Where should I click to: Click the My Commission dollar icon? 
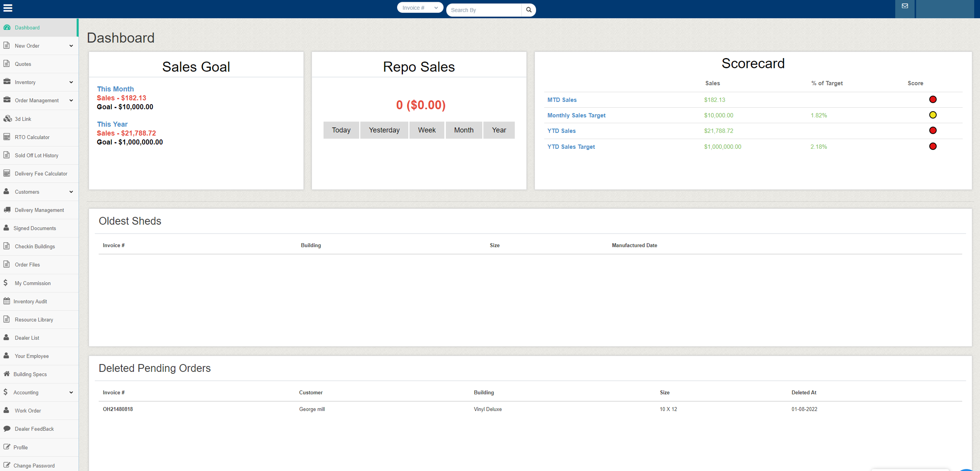5,283
